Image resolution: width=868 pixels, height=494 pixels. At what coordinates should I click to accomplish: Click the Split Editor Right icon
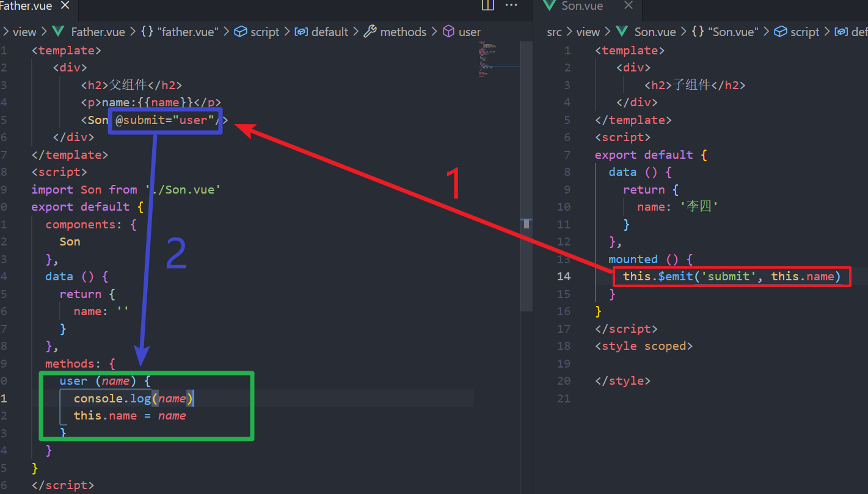[x=487, y=5]
